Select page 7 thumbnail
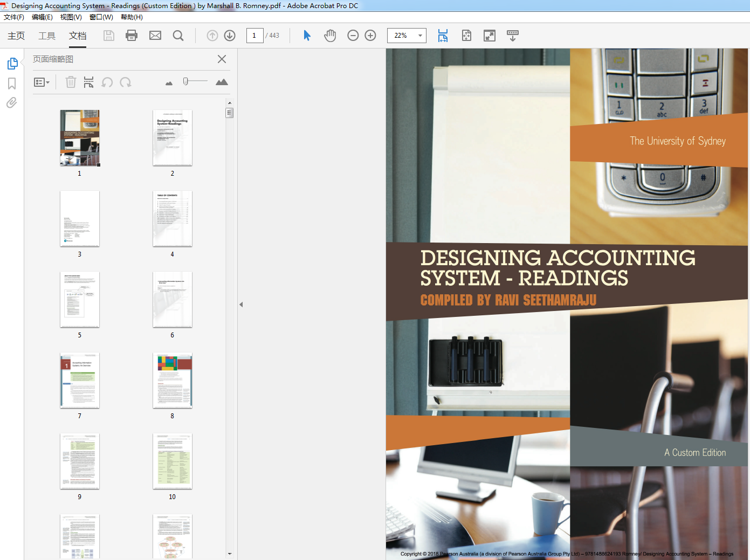The image size is (750, 560). (80, 381)
